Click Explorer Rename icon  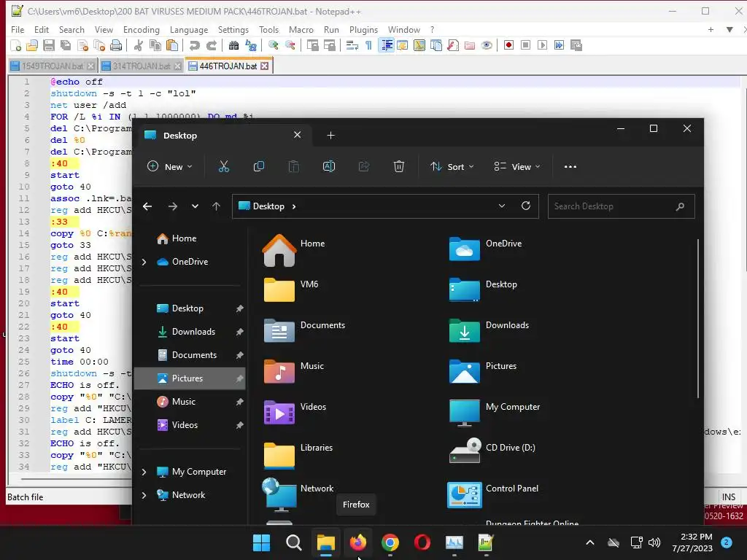329,167
